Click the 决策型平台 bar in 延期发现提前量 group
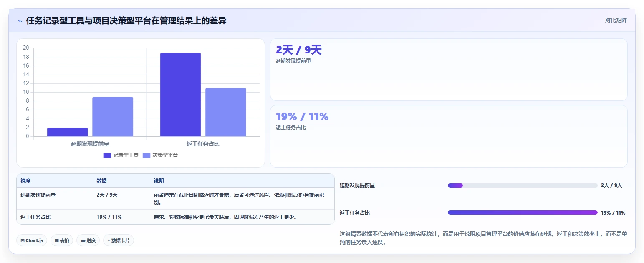Screen dimensions: 644x263 [113, 117]
